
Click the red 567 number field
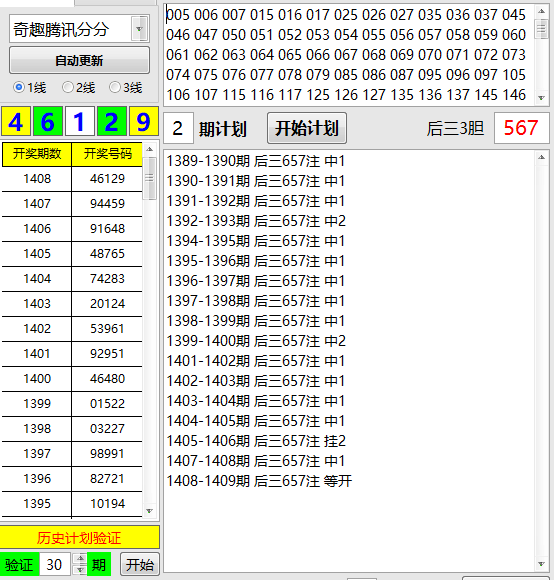521,128
